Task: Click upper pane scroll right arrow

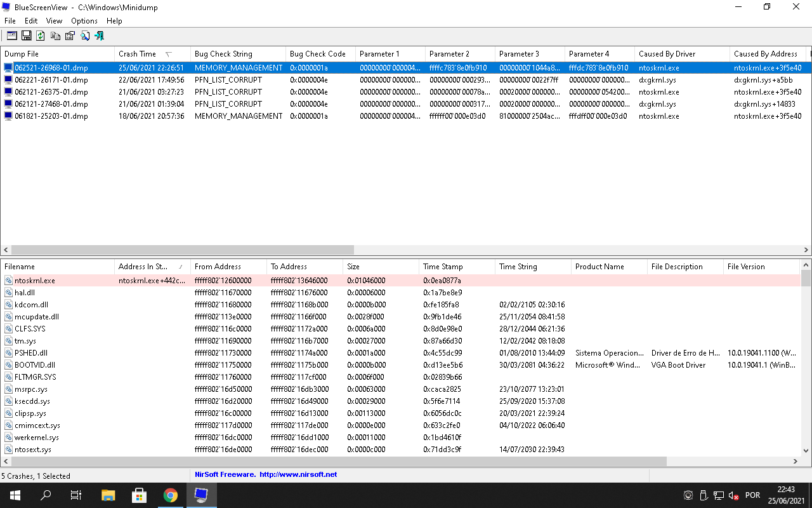Action: [x=807, y=250]
